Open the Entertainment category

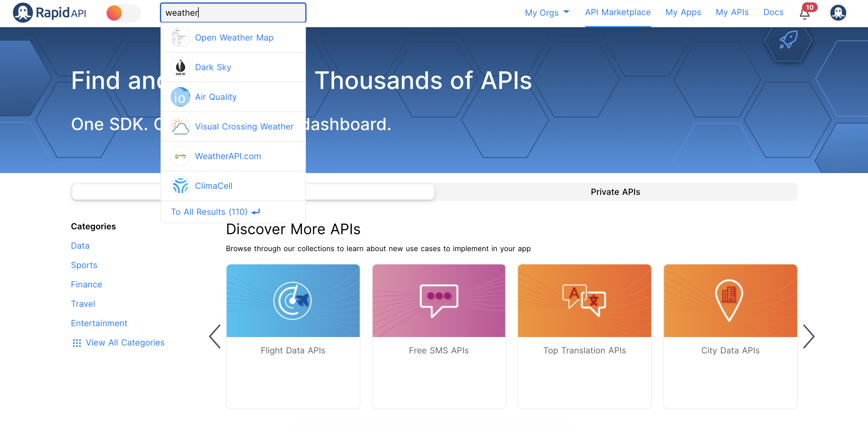tap(99, 323)
